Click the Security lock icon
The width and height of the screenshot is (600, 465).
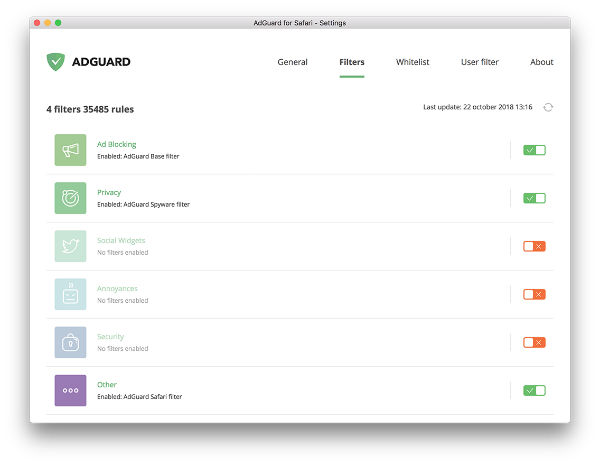coord(70,342)
